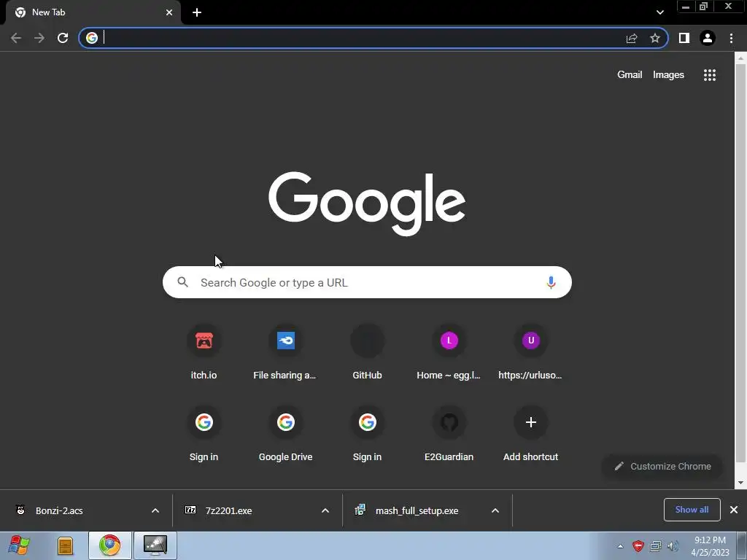Screen dimensions: 747x560
Task: Open the Google apps grid
Action: point(710,75)
